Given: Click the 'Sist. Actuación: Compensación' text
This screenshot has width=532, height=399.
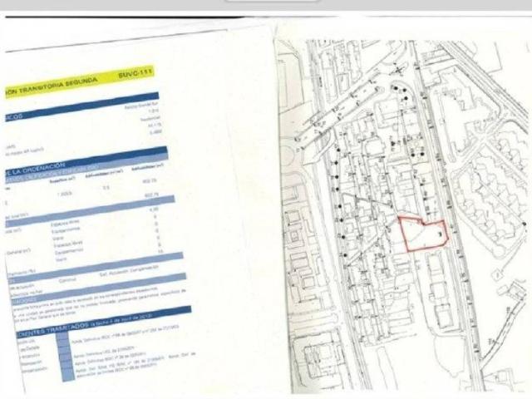Looking at the screenshot, I should pyautogui.click(x=129, y=269).
